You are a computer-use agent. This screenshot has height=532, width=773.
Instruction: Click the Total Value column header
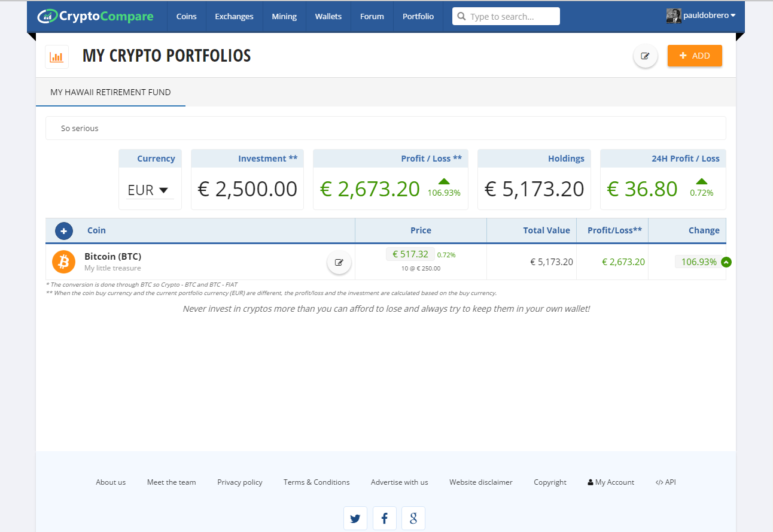[547, 230]
